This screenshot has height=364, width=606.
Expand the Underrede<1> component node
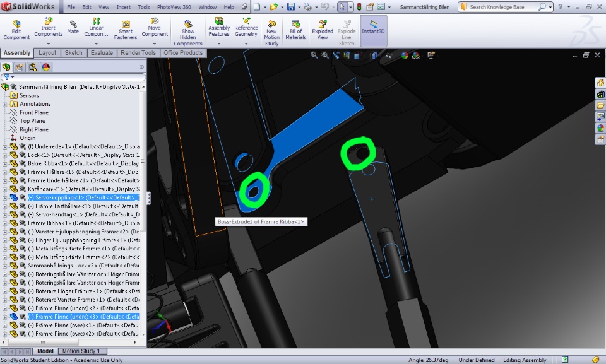tap(4, 146)
